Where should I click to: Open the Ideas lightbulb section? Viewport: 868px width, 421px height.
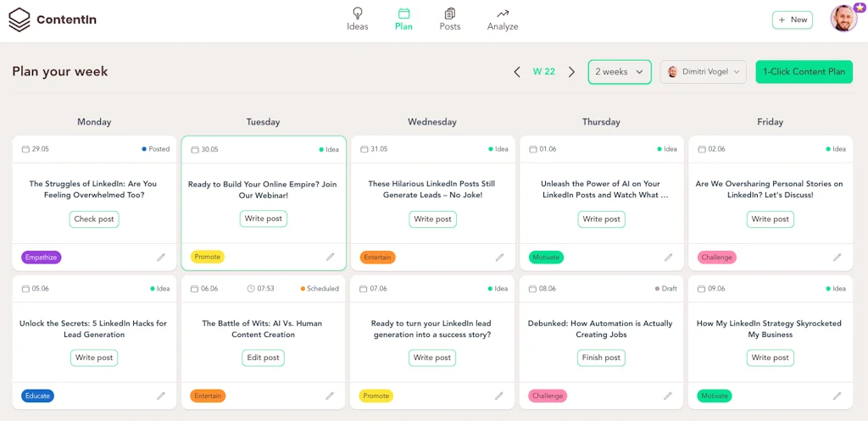point(358,19)
